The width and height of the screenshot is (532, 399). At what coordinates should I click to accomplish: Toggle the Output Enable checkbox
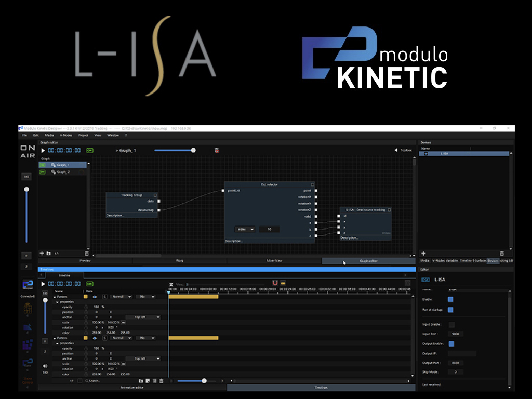(x=451, y=344)
